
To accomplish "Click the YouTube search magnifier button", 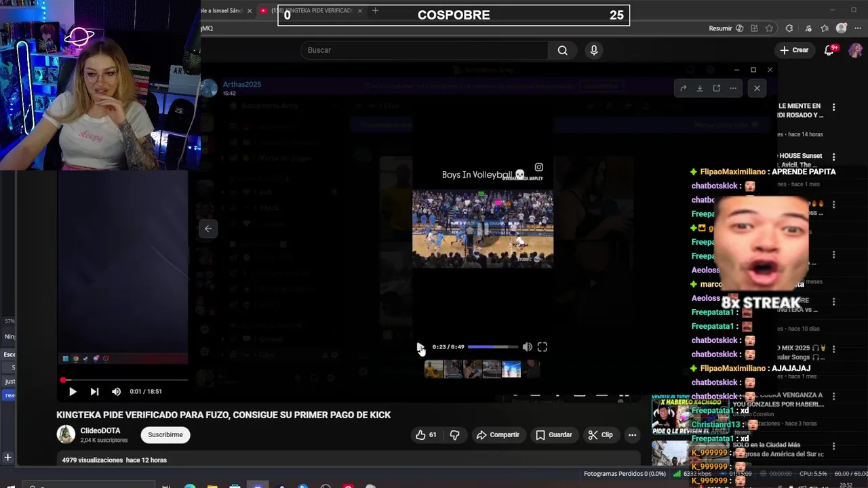I will (562, 50).
